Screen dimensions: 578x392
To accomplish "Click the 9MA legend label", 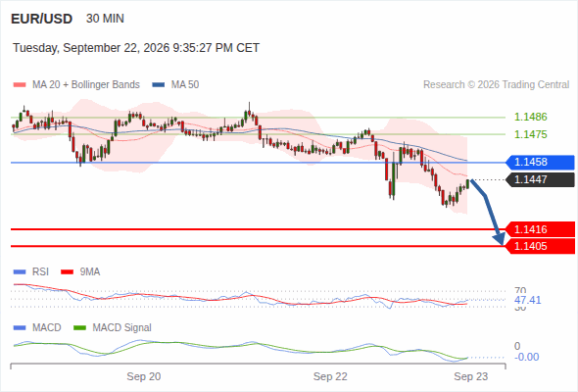I will click(90, 272).
